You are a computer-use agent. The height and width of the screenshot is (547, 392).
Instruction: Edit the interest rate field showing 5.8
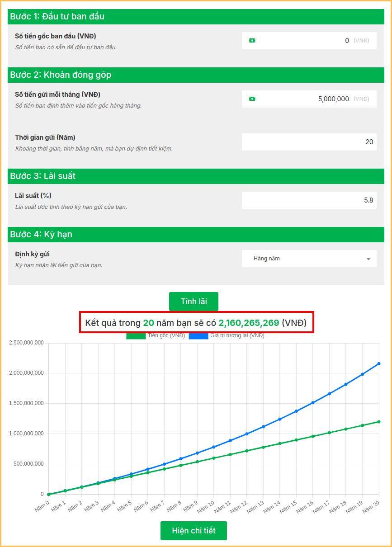pyautogui.click(x=309, y=200)
